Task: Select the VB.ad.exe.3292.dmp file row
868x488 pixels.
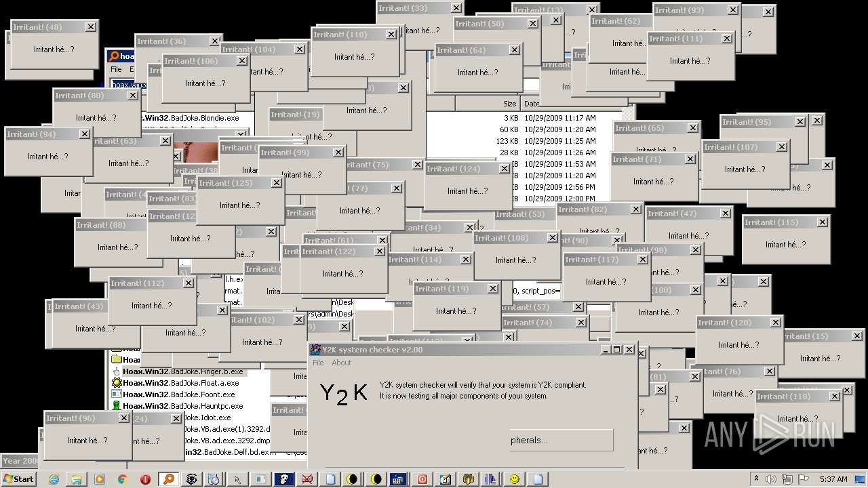Action: tap(226, 441)
